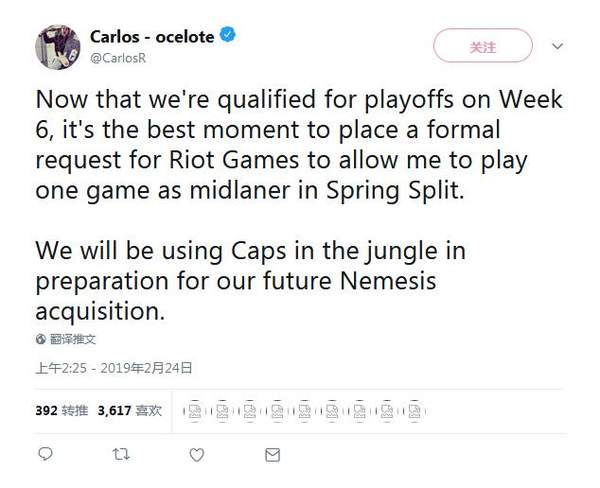Viewport: 600px width, 488px height.
Task: Expand the tweet options chevron menu
Action: coord(558,46)
